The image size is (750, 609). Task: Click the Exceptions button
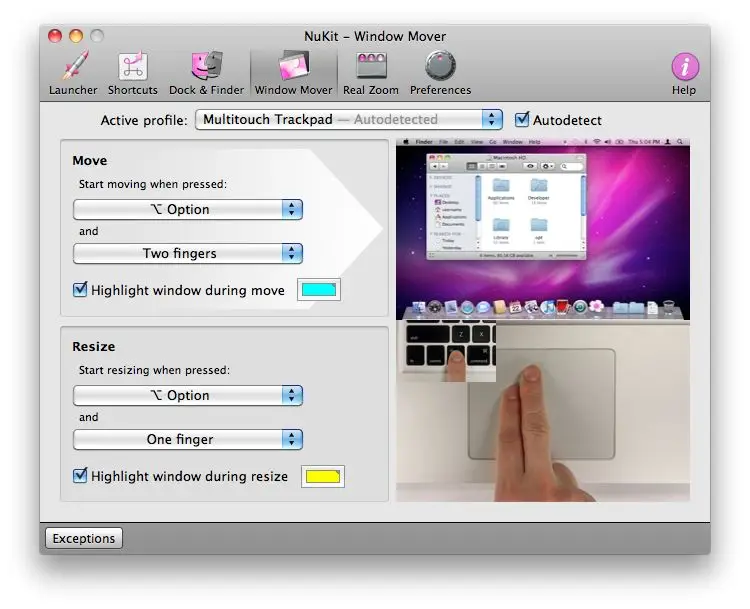[84, 538]
